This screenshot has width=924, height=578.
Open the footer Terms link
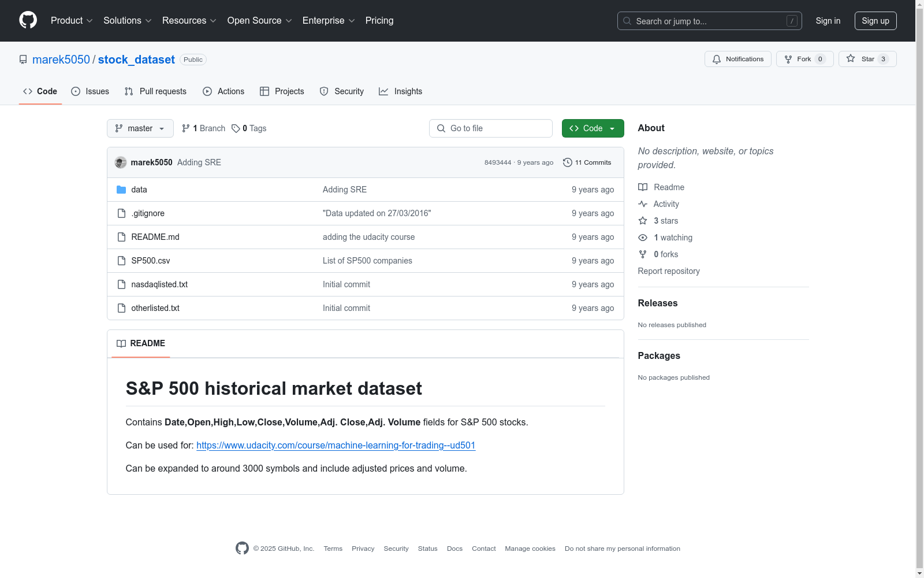333,549
